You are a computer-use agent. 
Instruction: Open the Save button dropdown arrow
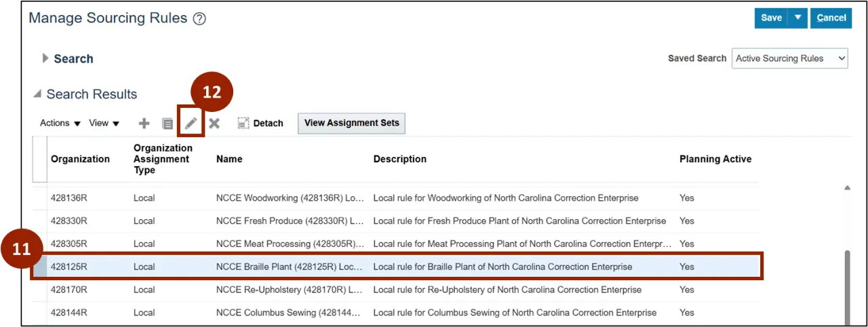pos(798,18)
